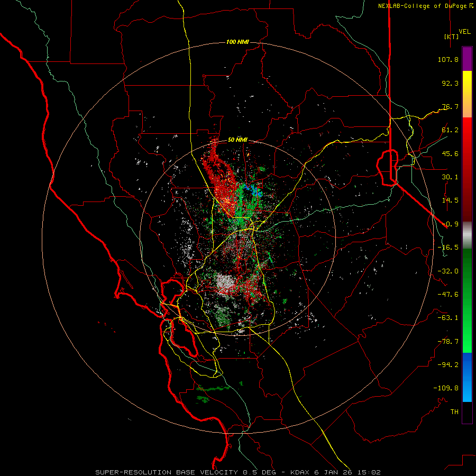Click the -94.2 velocity scale value
The image size is (476, 476).
[x=448, y=365]
